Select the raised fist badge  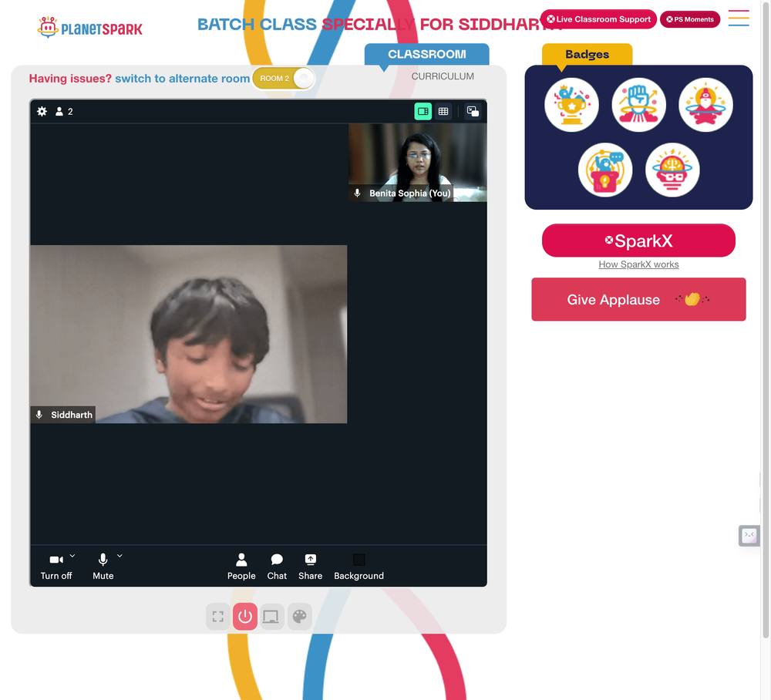[x=638, y=105]
